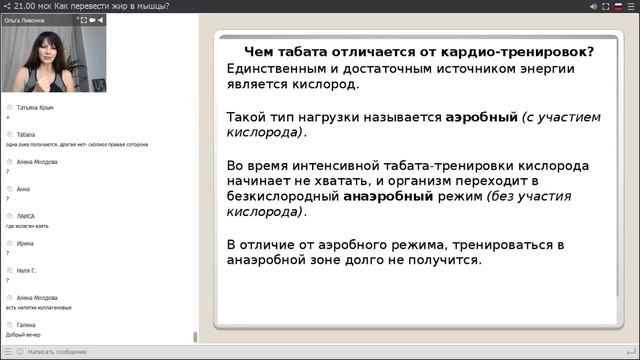
Task: Enter fullscreen using the top bar icon
Action: pyautogui.click(x=606, y=7)
